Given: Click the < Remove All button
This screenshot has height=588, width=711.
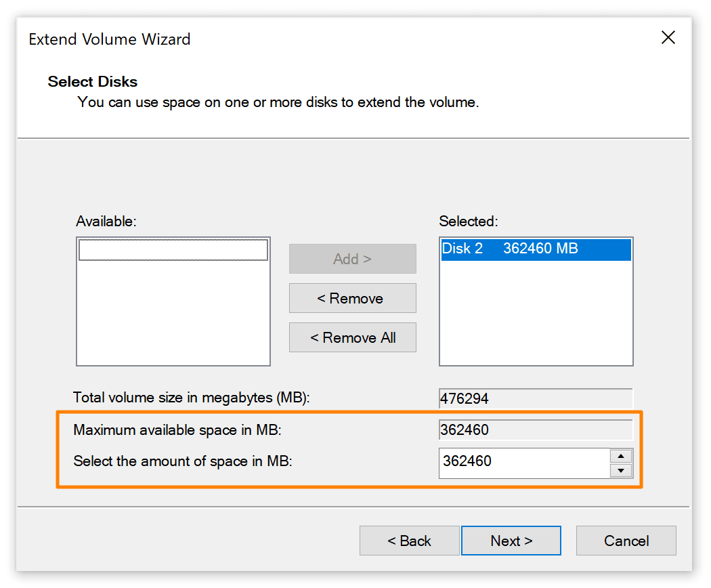Looking at the screenshot, I should pyautogui.click(x=352, y=337).
